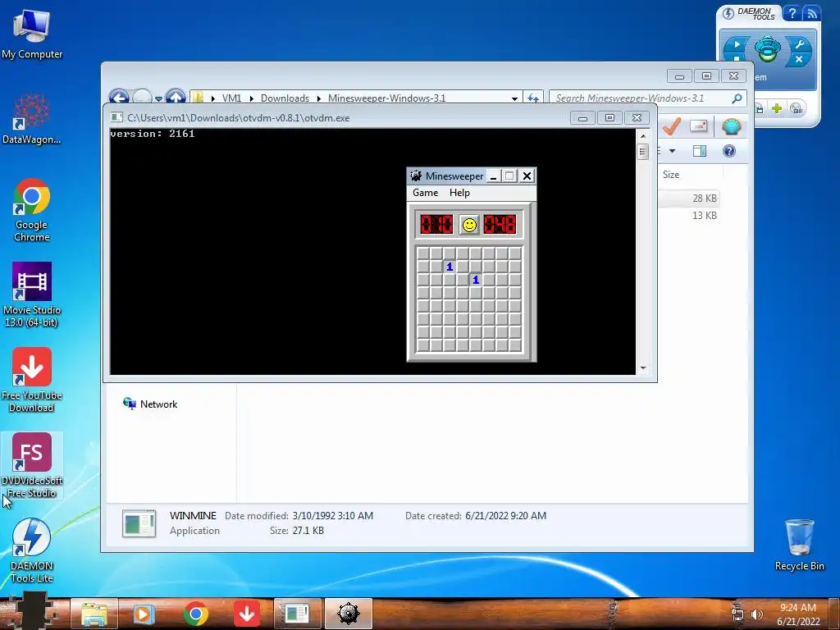The image size is (840, 630).
Task: Open the address bar history dropdown
Action: (514, 98)
